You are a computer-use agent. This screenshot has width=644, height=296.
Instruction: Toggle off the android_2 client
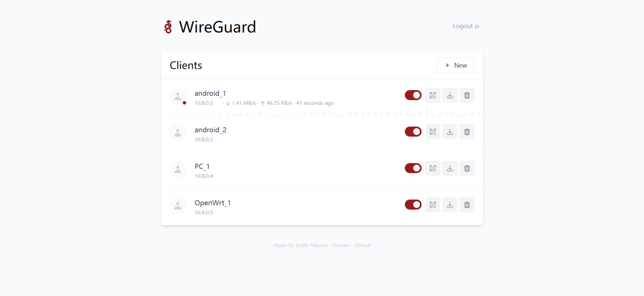(413, 131)
